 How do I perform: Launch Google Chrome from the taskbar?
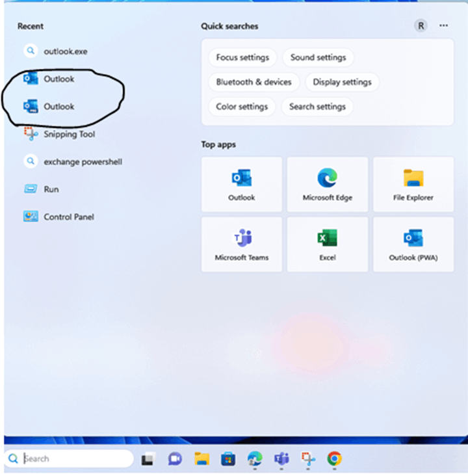click(335, 458)
